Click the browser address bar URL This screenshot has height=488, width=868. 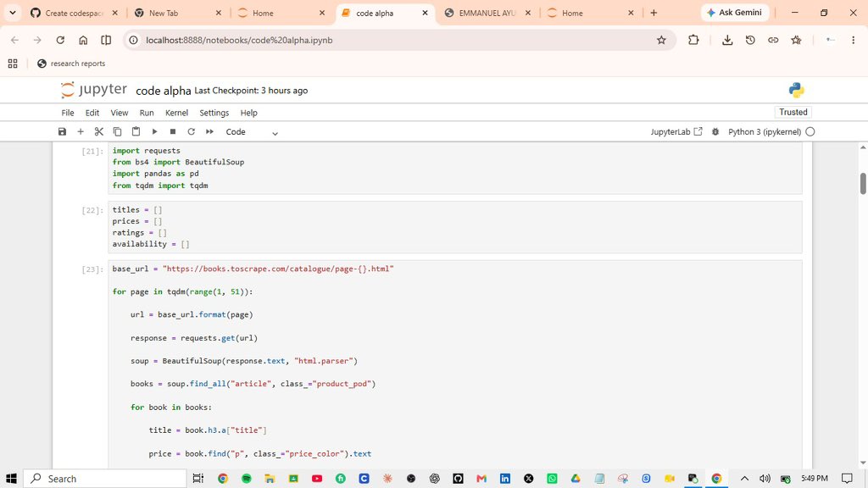(239, 40)
